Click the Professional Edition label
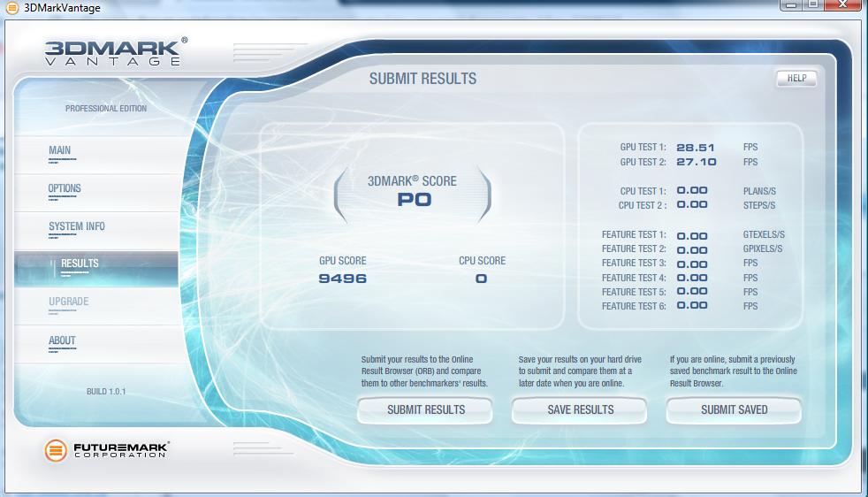 click(x=106, y=109)
